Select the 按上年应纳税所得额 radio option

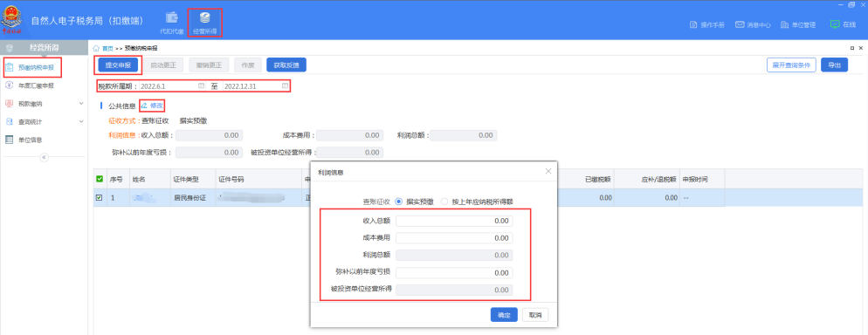pos(444,202)
